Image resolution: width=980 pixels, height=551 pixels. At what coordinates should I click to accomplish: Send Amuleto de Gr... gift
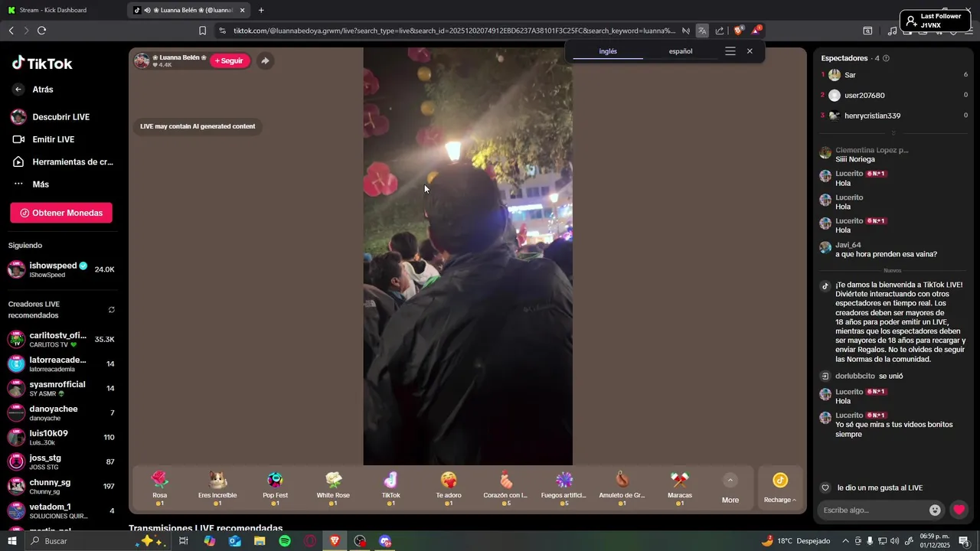(622, 488)
